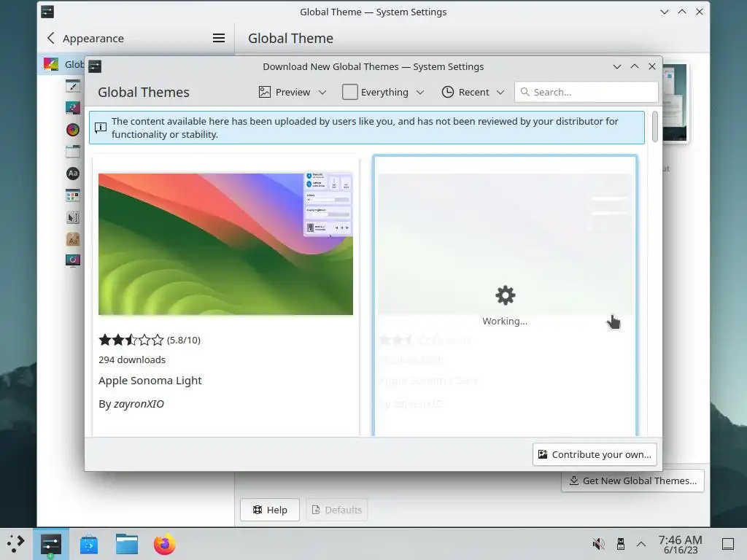Open Window Decorations sidebar icon
The width and height of the screenshot is (747, 560).
pyautogui.click(x=73, y=152)
